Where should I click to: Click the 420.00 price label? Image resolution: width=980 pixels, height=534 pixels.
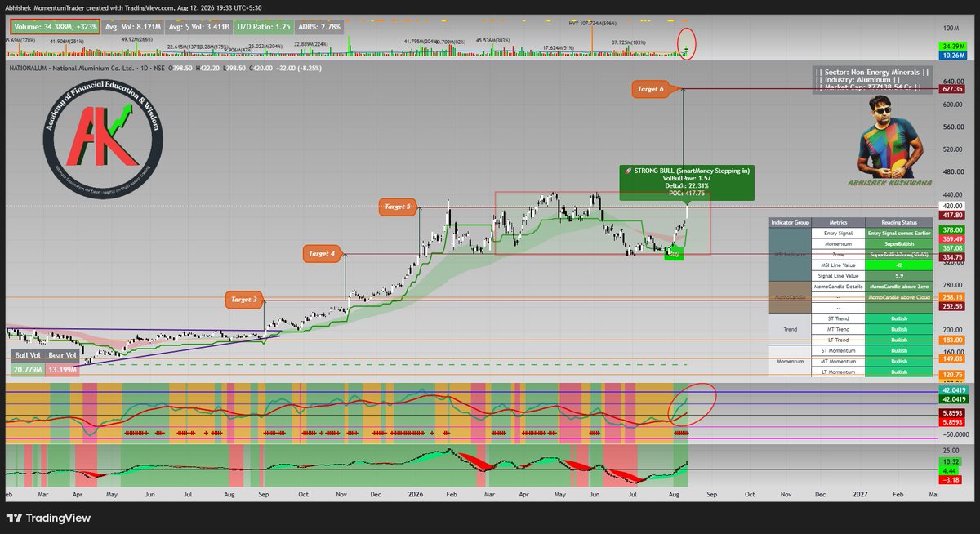tap(953, 207)
